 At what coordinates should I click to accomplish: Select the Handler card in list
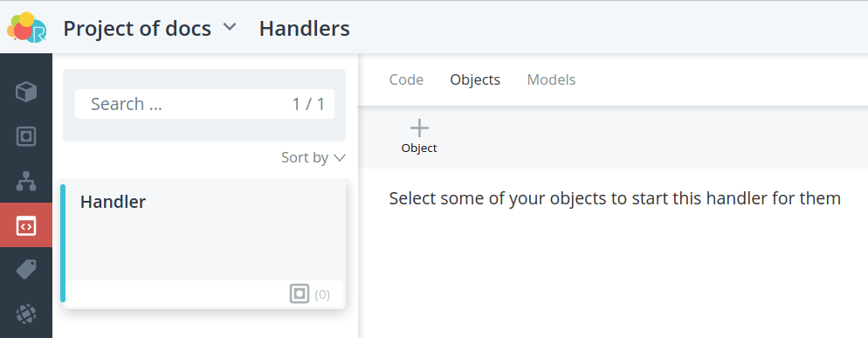pyautogui.click(x=203, y=244)
